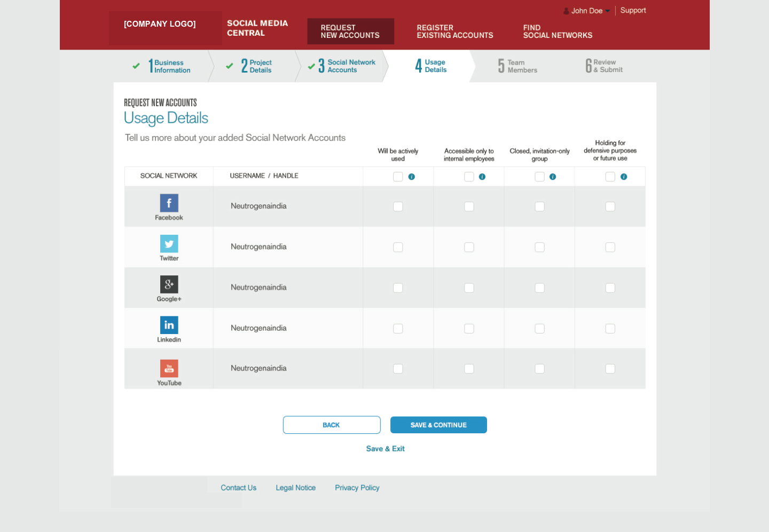The width and height of the screenshot is (769, 532).
Task: Open info icon for 'Holding for defensive purposes'
Action: 624,177
